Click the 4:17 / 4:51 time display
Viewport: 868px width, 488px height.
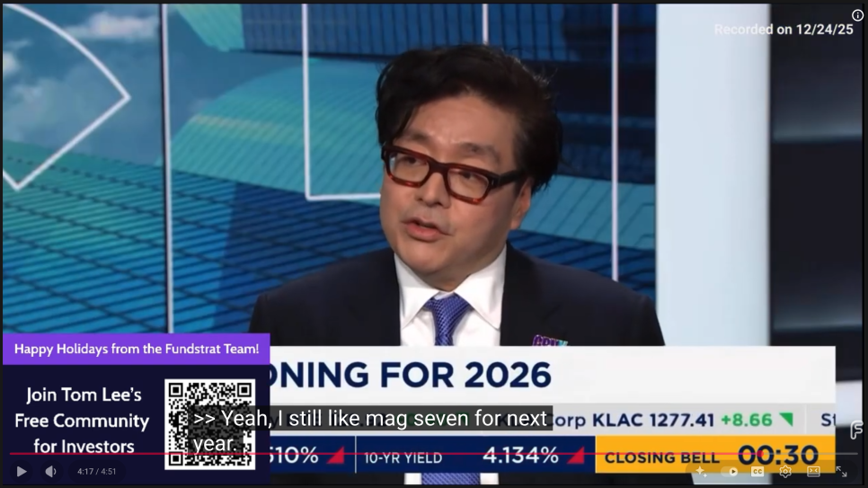[97, 472]
